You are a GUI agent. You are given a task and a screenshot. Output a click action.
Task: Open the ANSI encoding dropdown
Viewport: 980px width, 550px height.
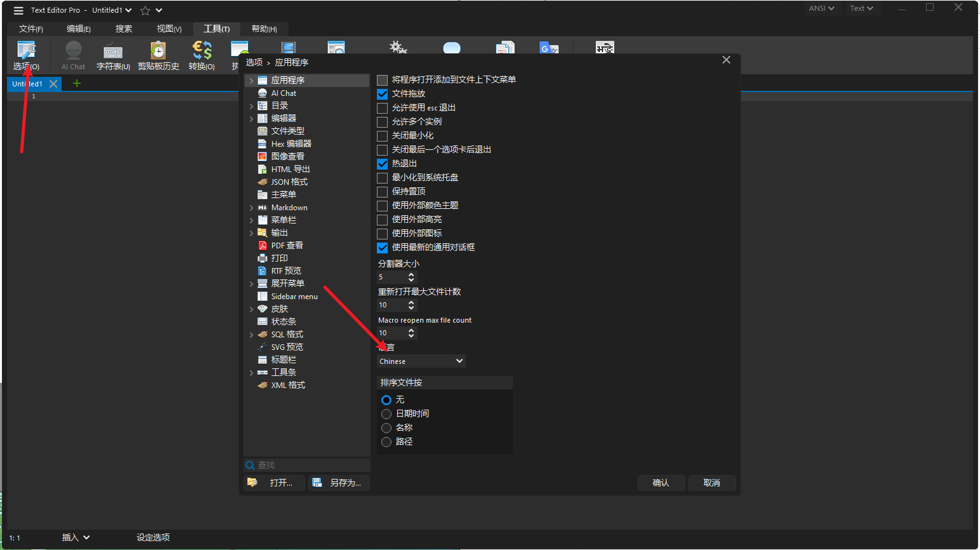click(822, 8)
